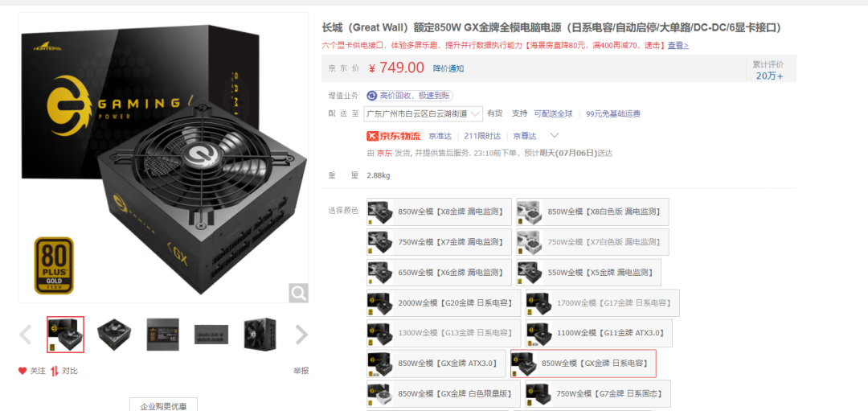The height and width of the screenshot is (411, 868).
Task: Choose 850W全模 X8金牌 漏电监测 option
Action: coord(439,212)
